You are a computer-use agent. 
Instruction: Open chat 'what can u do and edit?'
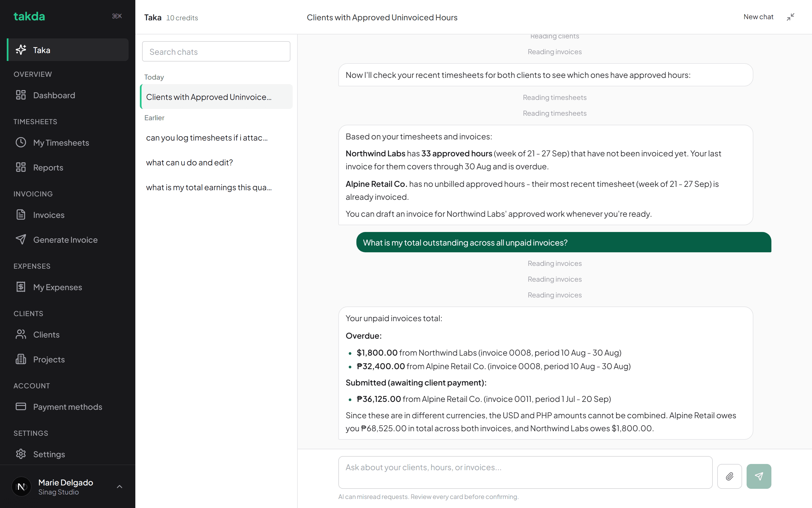pyautogui.click(x=216, y=163)
